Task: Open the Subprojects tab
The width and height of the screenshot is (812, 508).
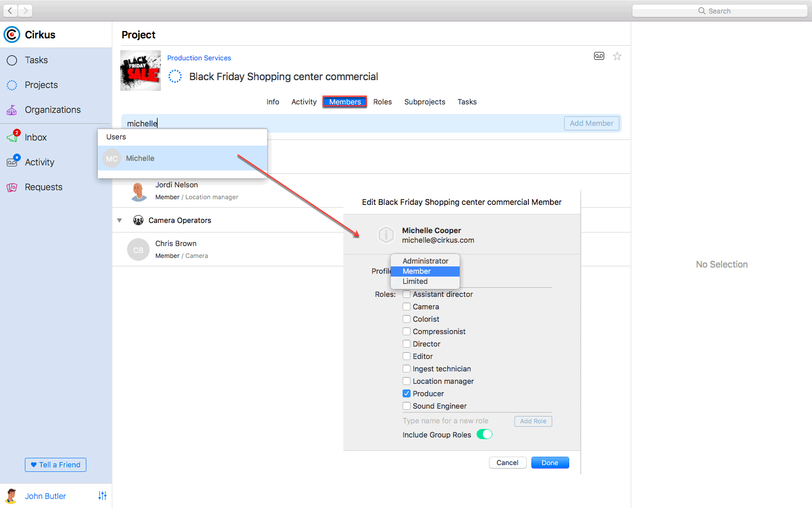Action: (425, 102)
